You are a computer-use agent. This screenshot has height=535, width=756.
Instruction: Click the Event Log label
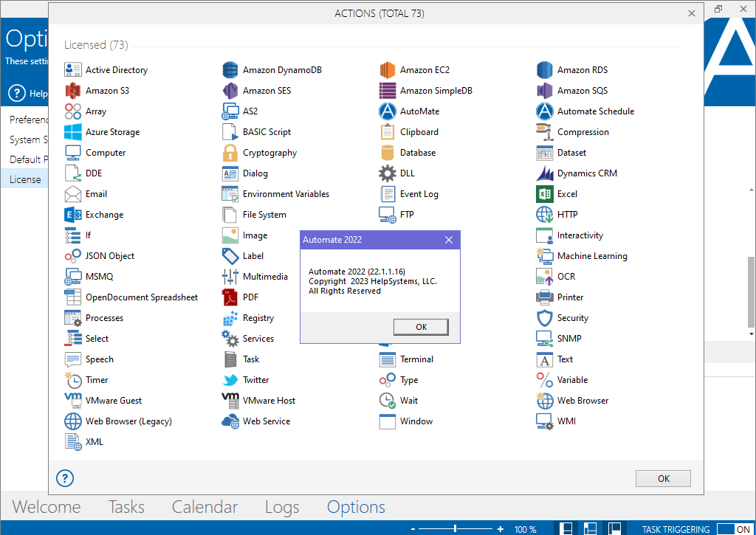coord(419,194)
